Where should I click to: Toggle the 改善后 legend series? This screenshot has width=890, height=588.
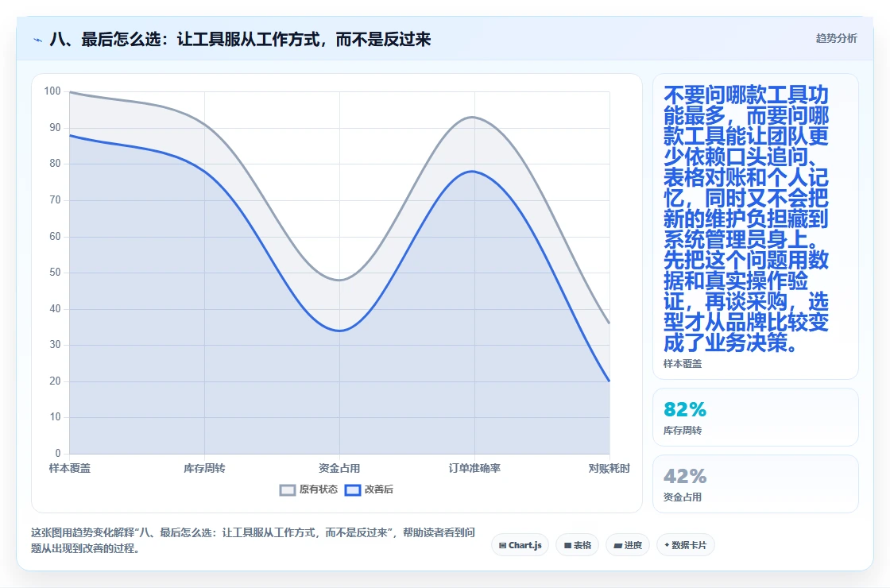pos(369,489)
